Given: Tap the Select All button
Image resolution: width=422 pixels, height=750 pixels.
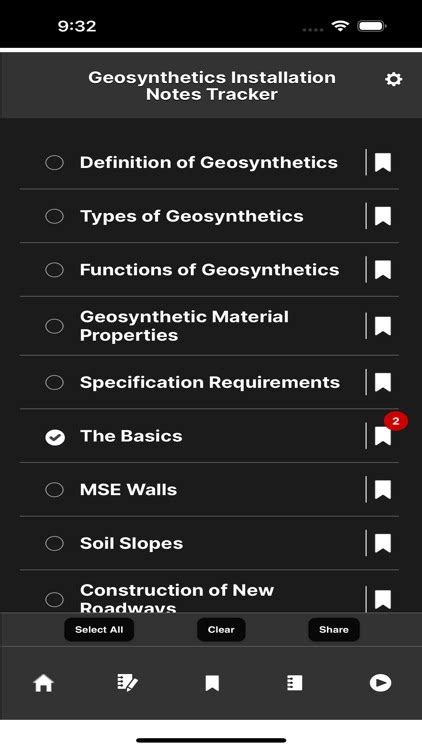Looking at the screenshot, I should [x=99, y=629].
